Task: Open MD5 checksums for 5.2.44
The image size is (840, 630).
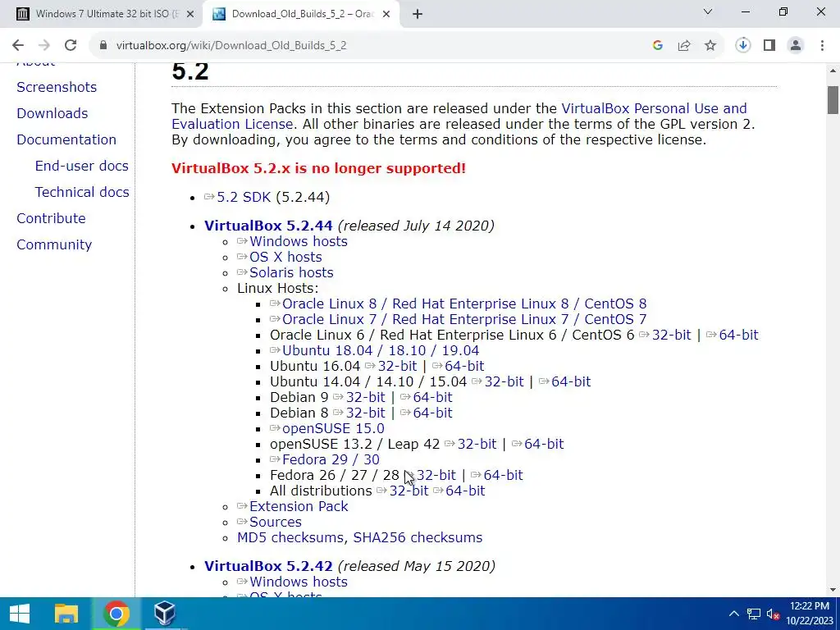Action: coord(290,537)
